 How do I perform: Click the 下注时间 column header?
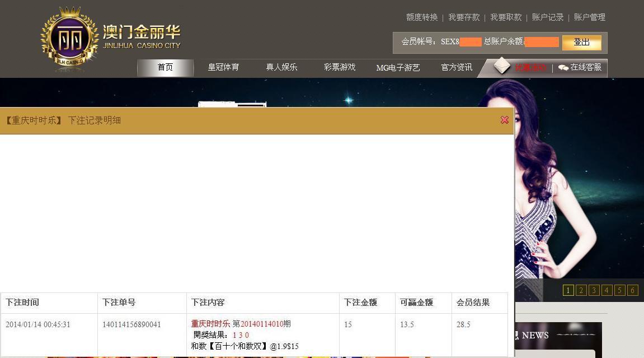[22, 303]
